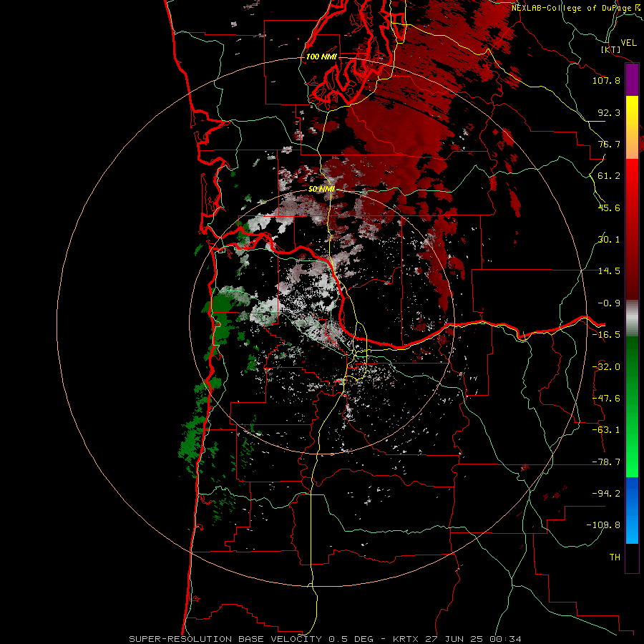Click the 'SUPER-RESOLUTION BASE VELOCITY 0.5 DEG' caption

point(251,639)
